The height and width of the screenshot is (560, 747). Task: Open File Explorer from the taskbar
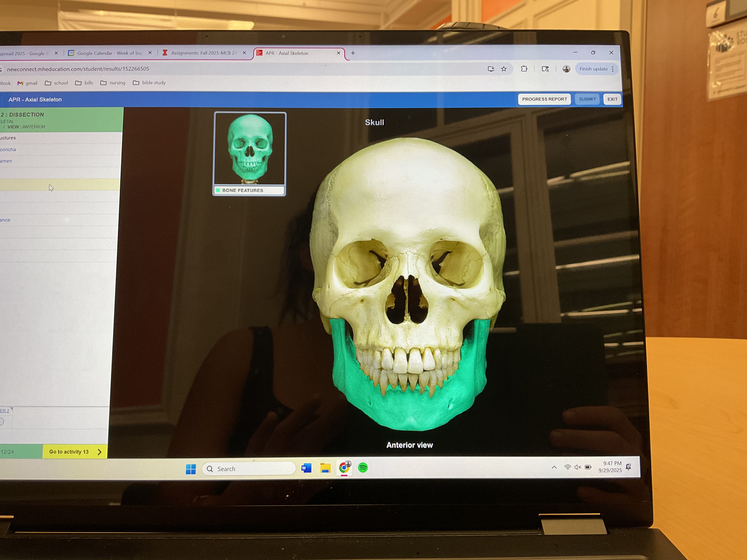click(x=325, y=468)
